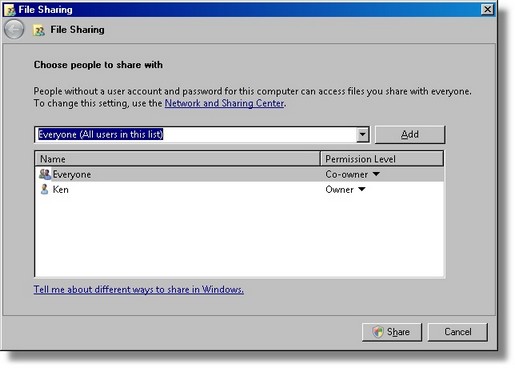Open the user name combo box dropdown arrow
Screen dimensions: 515x368
(362, 135)
